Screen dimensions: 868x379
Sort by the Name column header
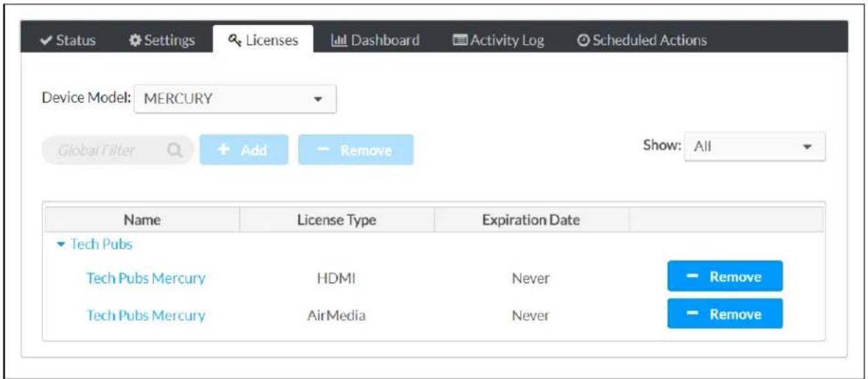point(142,220)
